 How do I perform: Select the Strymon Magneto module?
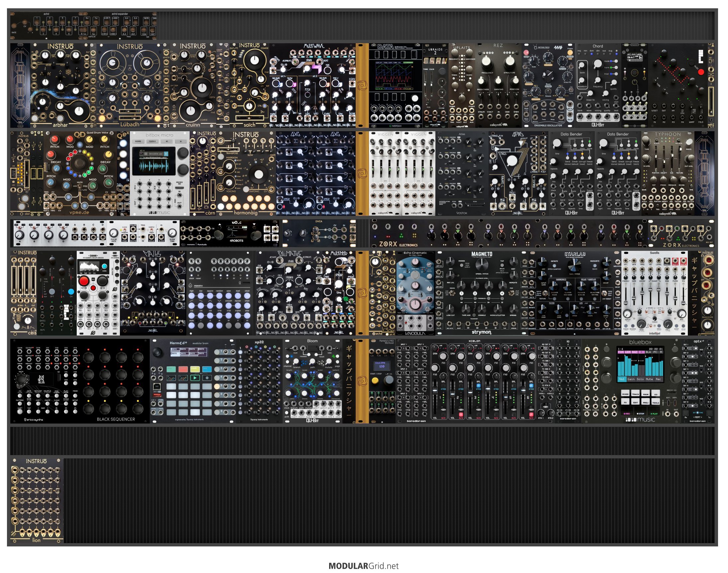point(482,293)
